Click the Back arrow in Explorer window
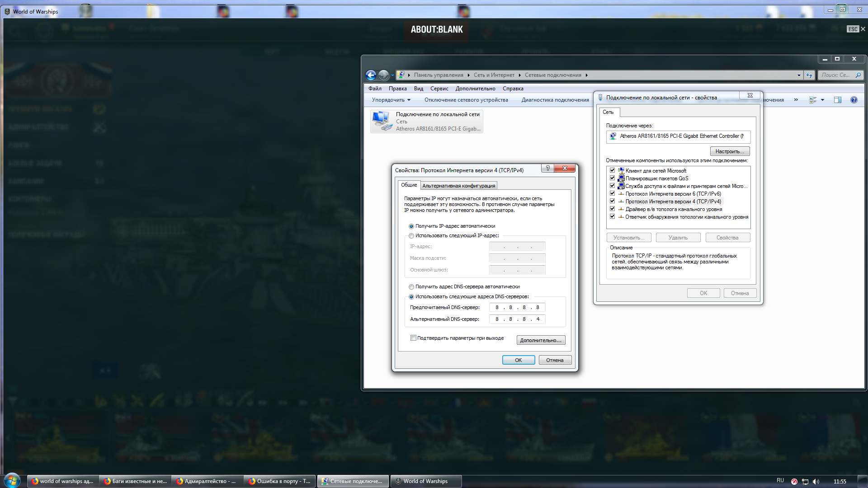 [x=371, y=75]
